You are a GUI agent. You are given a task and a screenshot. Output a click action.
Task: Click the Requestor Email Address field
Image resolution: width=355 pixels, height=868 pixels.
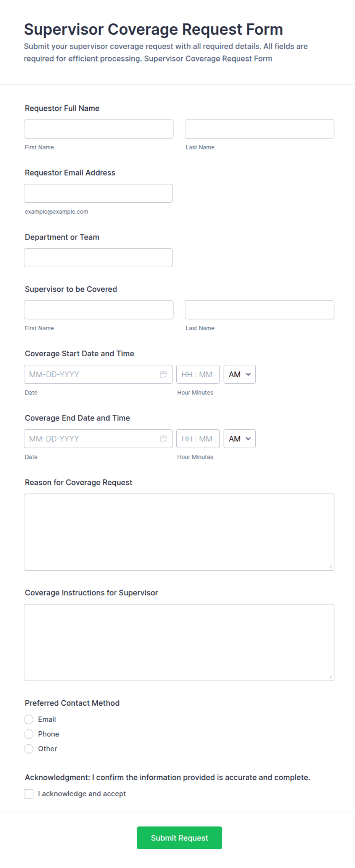point(98,194)
